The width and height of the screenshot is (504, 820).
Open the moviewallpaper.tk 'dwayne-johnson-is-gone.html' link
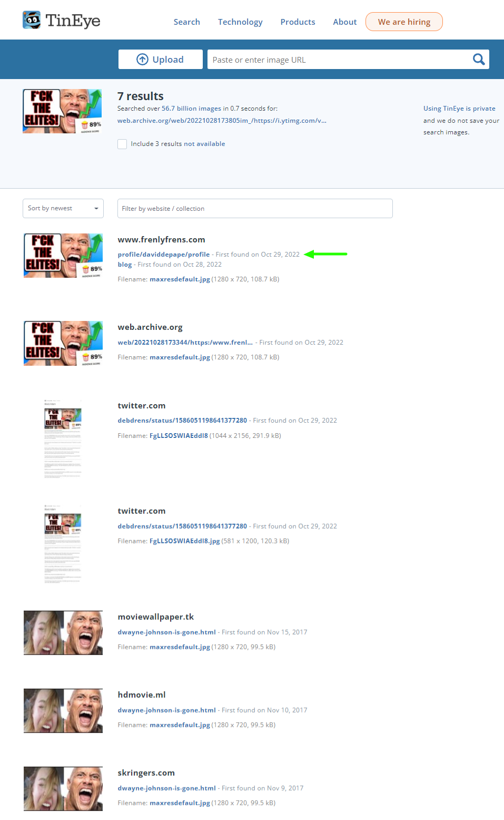point(167,632)
